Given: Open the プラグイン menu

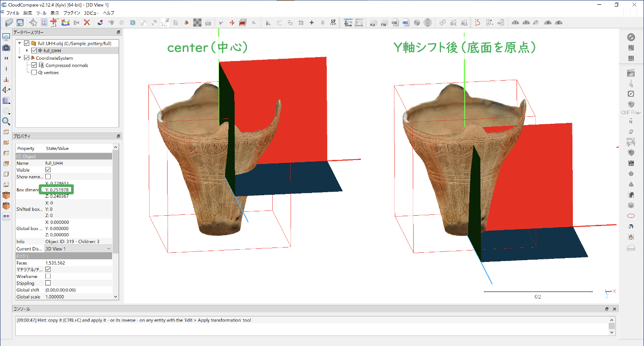Looking at the screenshot, I should (x=72, y=13).
